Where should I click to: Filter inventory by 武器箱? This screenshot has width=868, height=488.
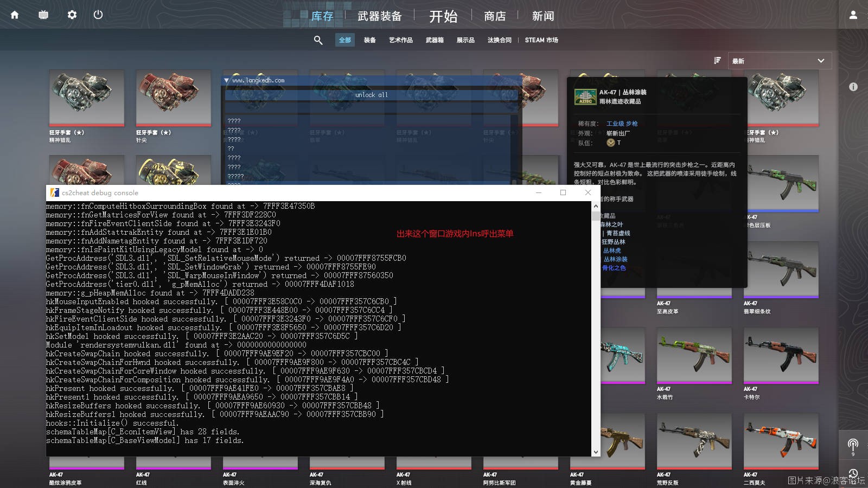point(435,40)
